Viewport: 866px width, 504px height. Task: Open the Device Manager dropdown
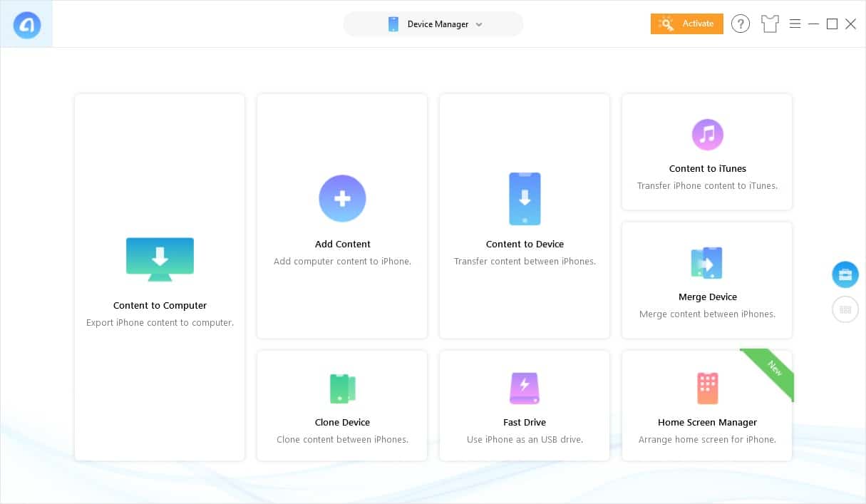click(x=433, y=24)
